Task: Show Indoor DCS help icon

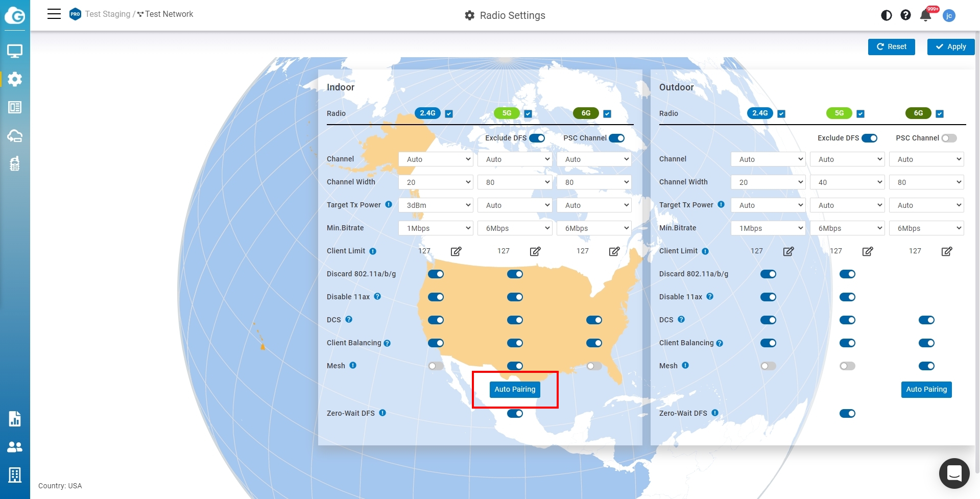Action: (x=349, y=319)
